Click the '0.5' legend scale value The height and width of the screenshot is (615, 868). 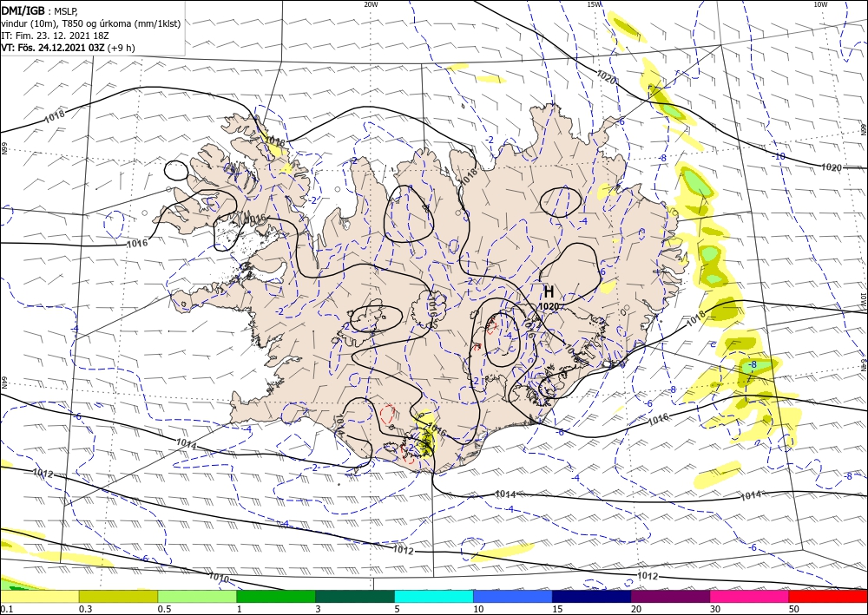164,609
